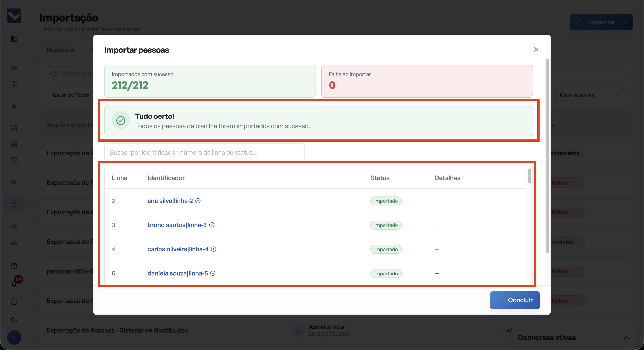Open the hand check sidebar icon
This screenshot has height=350, width=644.
click(14, 242)
